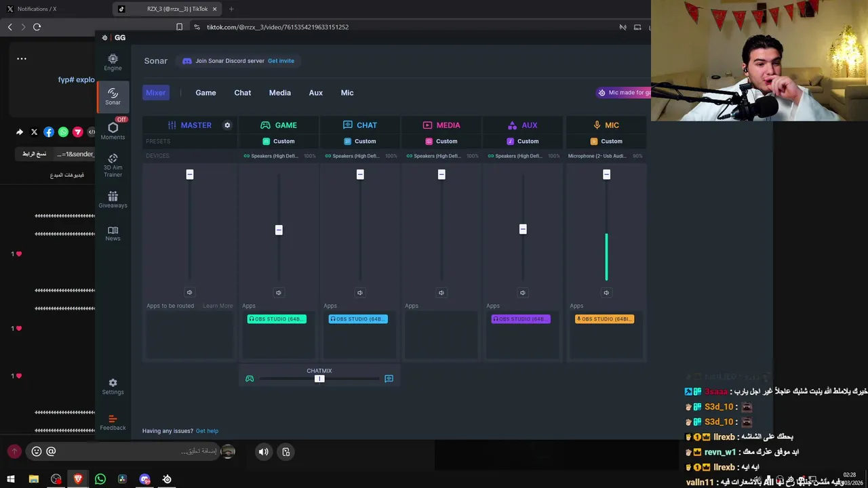Open Game output device Speakers dropdown
The width and height of the screenshot is (868, 488).
click(279, 156)
